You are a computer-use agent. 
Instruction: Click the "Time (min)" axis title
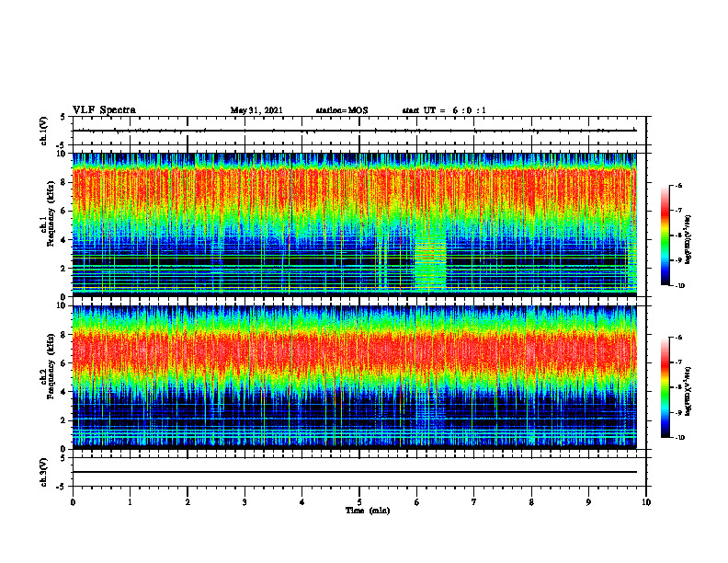[x=368, y=511]
